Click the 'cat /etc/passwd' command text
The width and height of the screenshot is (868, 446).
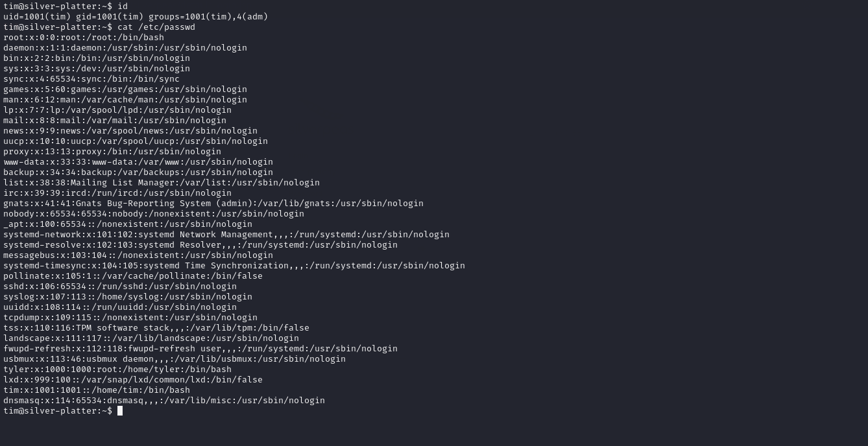tap(156, 27)
